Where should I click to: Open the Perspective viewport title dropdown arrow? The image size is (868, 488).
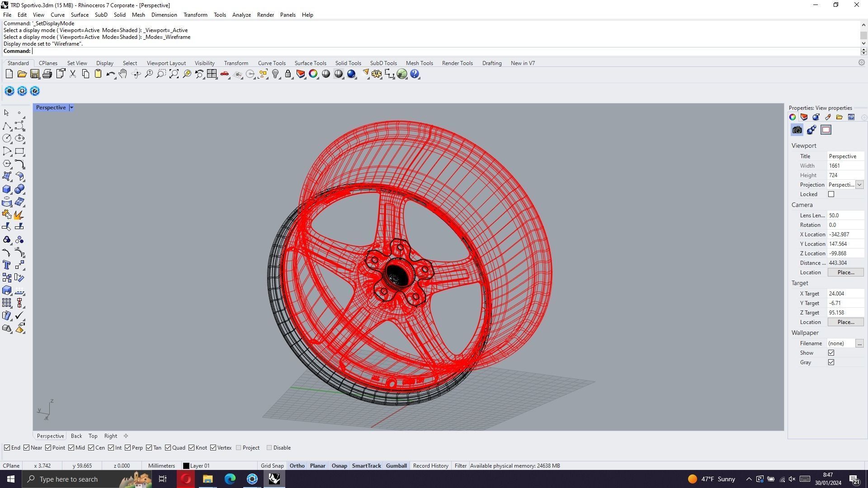tap(71, 108)
